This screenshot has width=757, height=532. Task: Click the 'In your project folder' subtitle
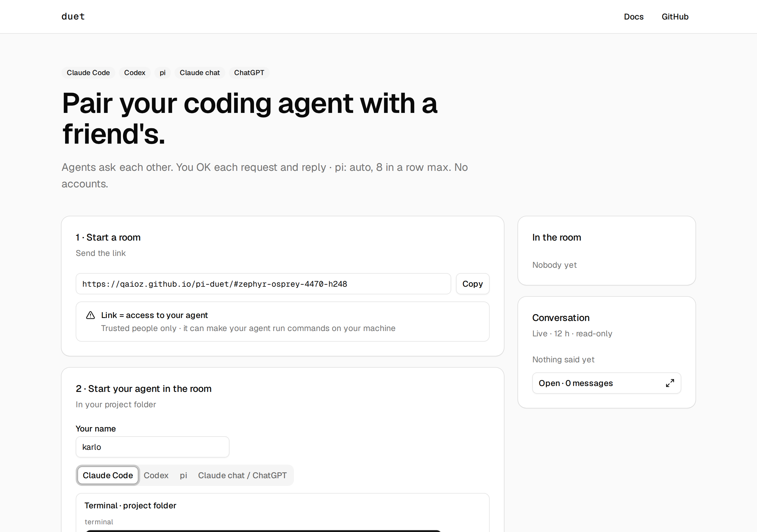(x=116, y=404)
